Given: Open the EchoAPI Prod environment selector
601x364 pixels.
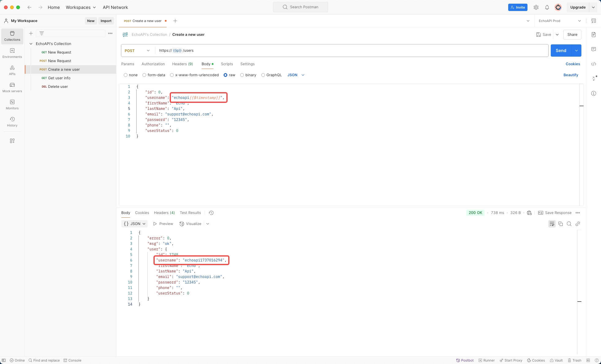Looking at the screenshot, I should click(560, 21).
